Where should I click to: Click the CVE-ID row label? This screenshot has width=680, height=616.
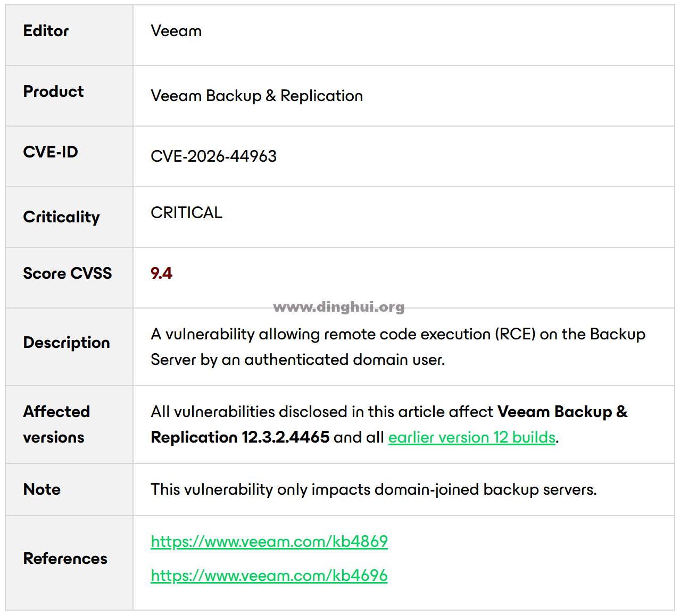51,152
